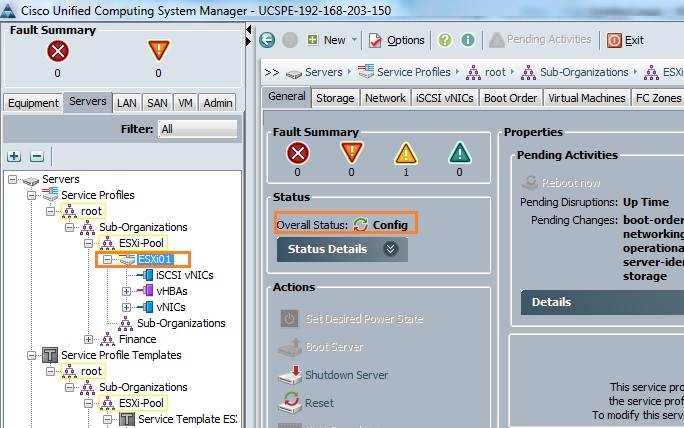This screenshot has width=684, height=428.
Task: Expand the vHBAs node
Action: pos(127,291)
